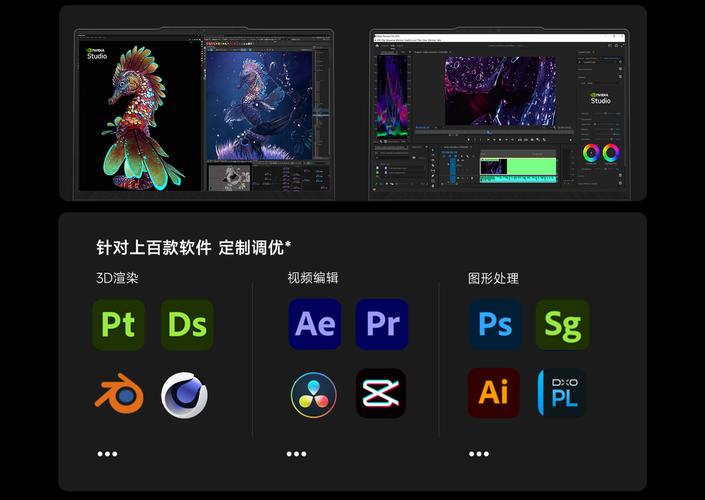Select the CapCut icon
Screen dimensions: 705x500
pos(381,393)
